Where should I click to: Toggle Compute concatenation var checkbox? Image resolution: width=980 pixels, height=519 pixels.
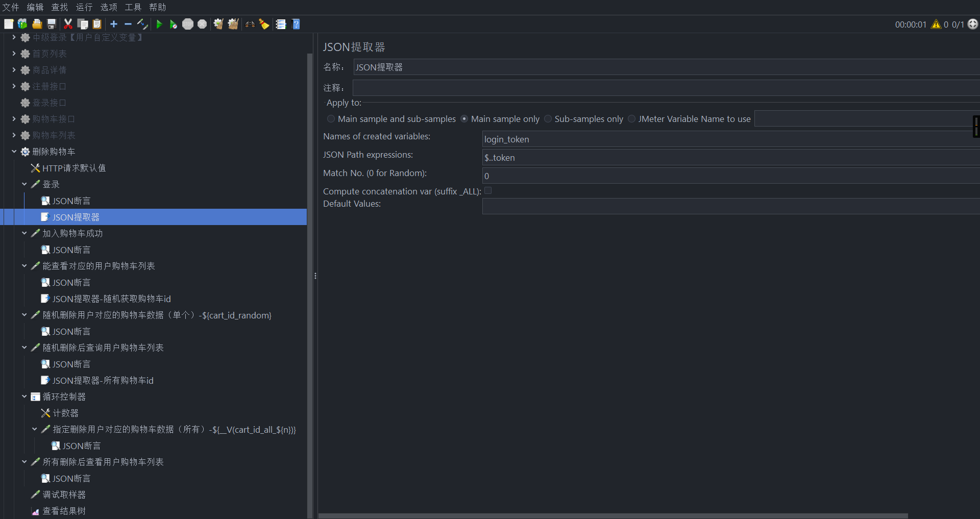coord(488,191)
